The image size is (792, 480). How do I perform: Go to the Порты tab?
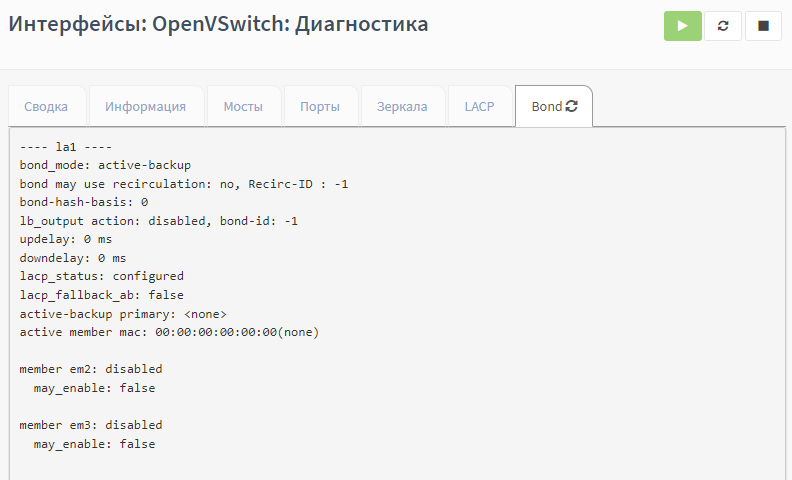[320, 107]
